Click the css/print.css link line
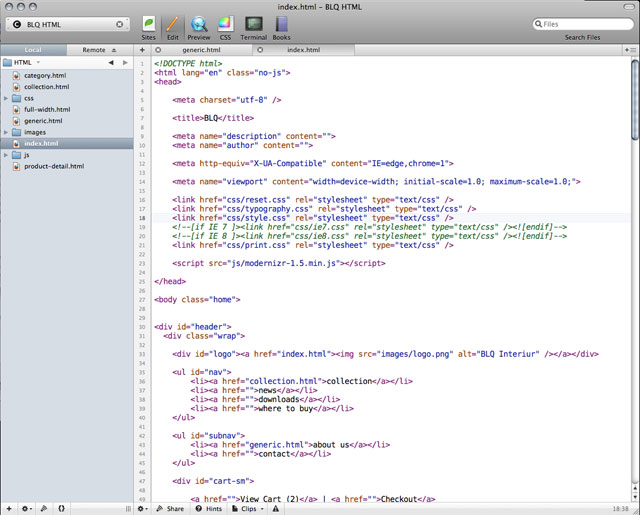640x515 pixels. coord(313,245)
